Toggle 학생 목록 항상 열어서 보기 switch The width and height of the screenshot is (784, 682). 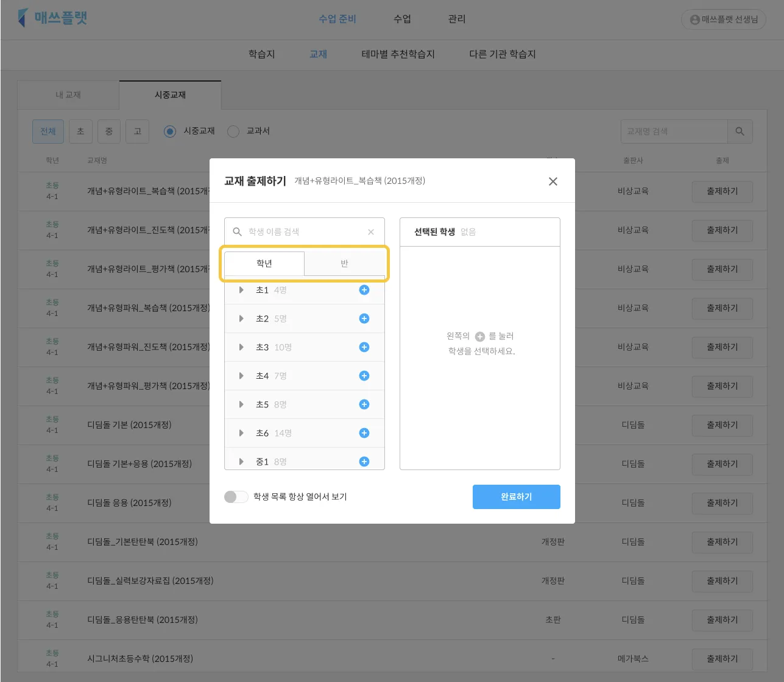(x=236, y=497)
